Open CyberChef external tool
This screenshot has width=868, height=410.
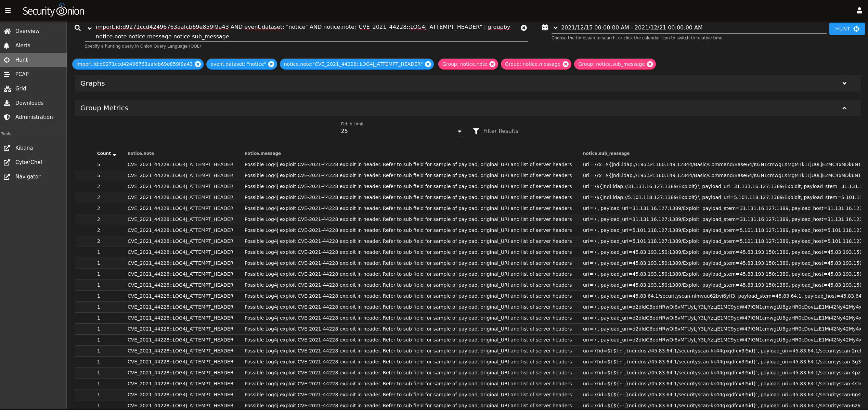(29, 162)
